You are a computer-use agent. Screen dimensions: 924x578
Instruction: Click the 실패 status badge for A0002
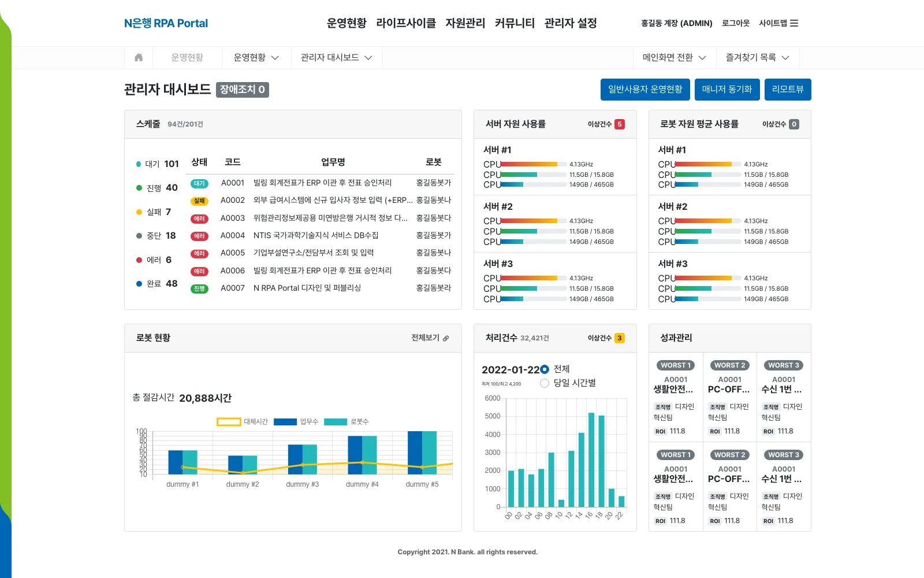click(199, 201)
